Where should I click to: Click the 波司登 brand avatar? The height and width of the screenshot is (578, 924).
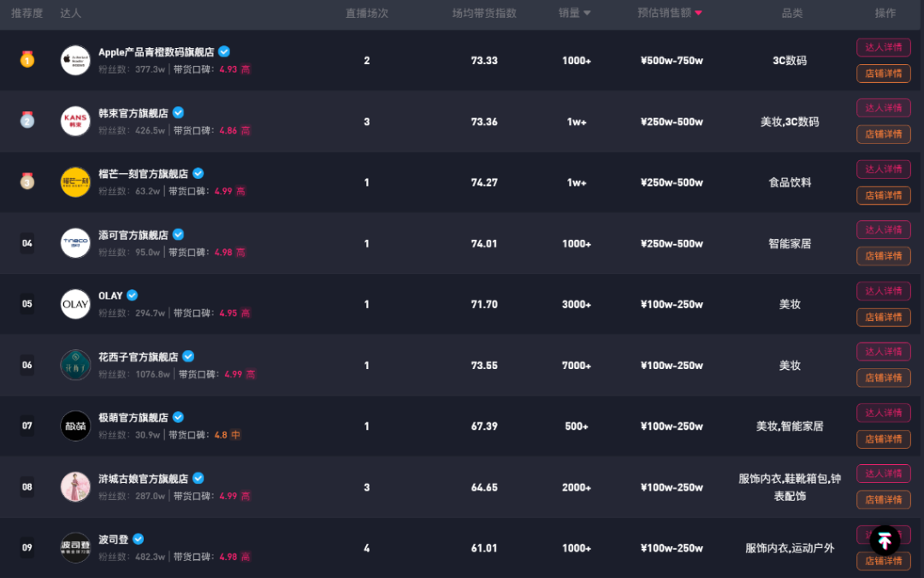75,547
